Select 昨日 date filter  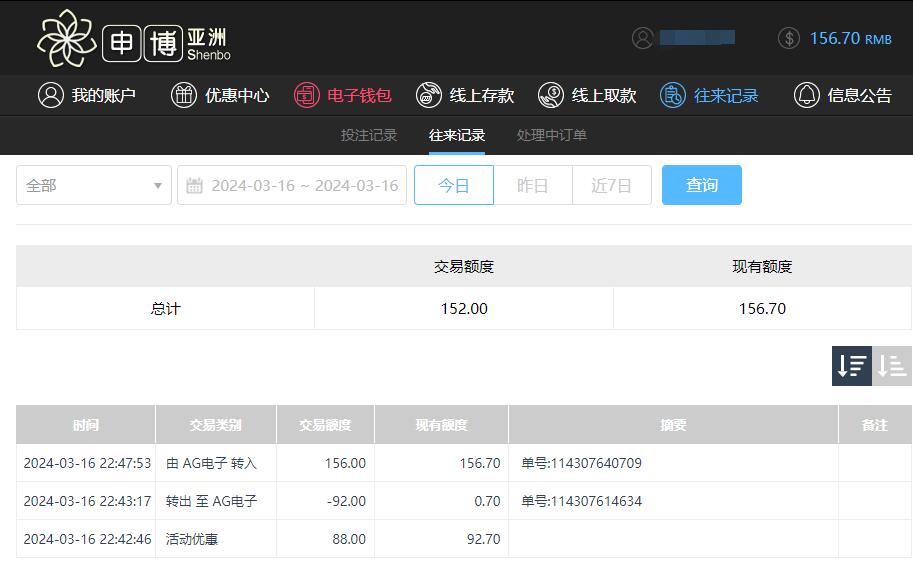tap(533, 185)
